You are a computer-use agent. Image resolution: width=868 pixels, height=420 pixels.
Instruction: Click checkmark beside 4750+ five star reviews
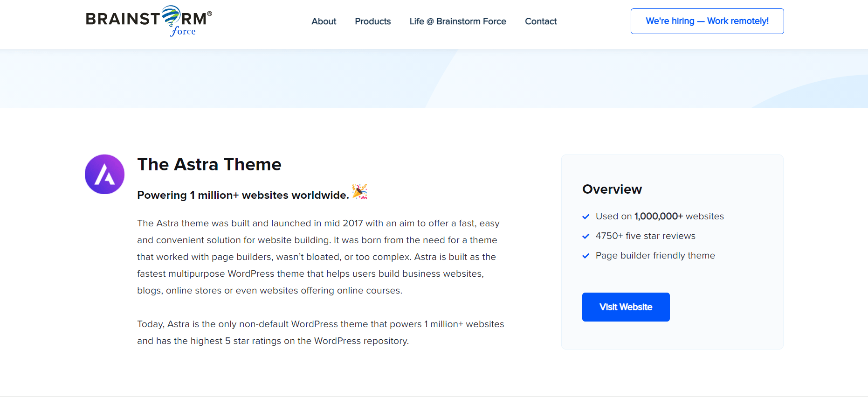pyautogui.click(x=586, y=236)
